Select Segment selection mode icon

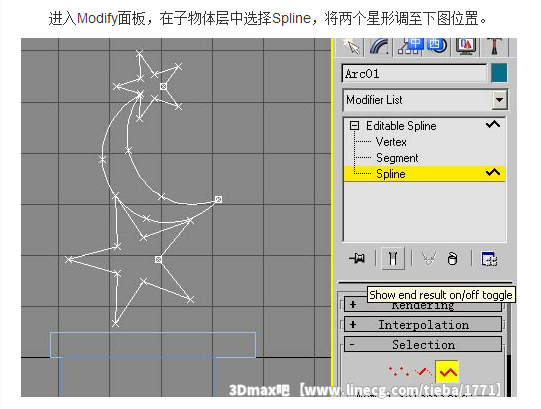click(424, 372)
